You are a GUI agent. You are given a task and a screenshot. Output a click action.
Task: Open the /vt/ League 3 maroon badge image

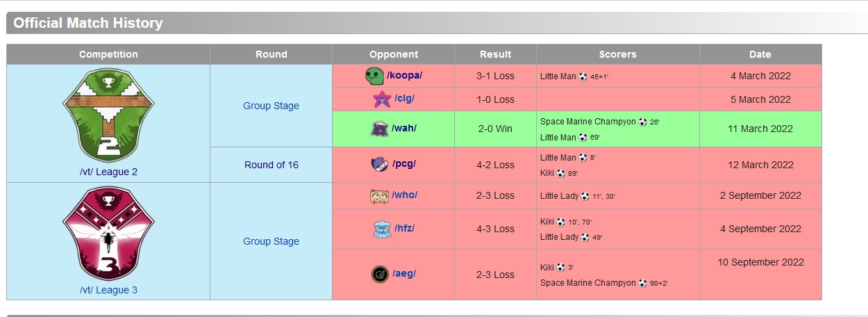click(x=108, y=234)
